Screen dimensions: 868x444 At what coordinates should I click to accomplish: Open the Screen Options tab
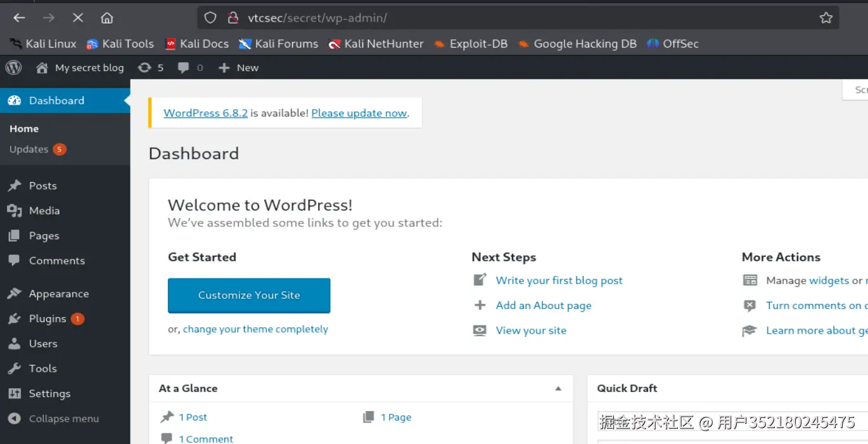point(855,90)
